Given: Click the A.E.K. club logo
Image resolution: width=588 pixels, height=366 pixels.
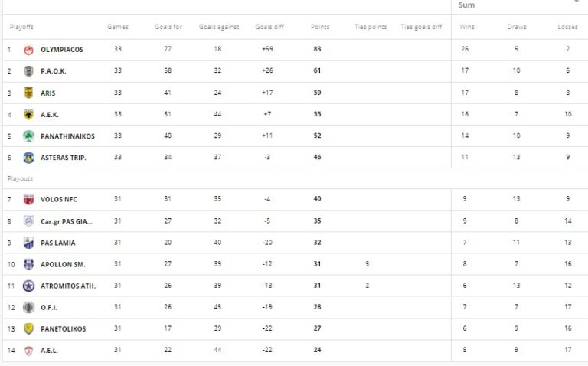Looking at the screenshot, I should 28,115.
